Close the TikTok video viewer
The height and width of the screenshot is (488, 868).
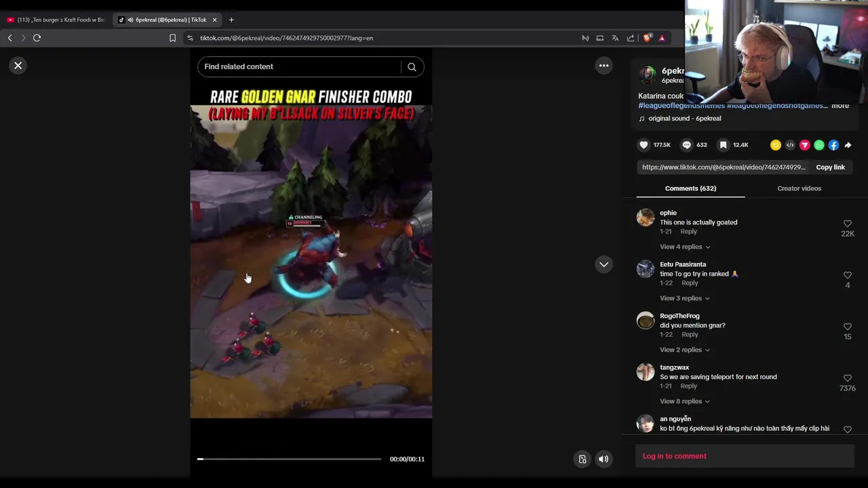[18, 66]
